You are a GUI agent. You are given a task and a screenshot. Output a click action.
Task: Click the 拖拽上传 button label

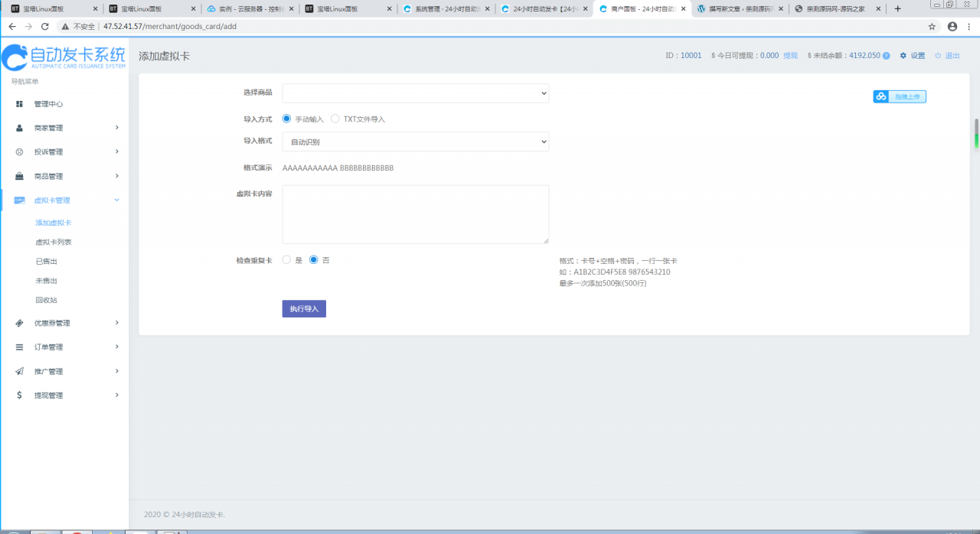point(906,96)
